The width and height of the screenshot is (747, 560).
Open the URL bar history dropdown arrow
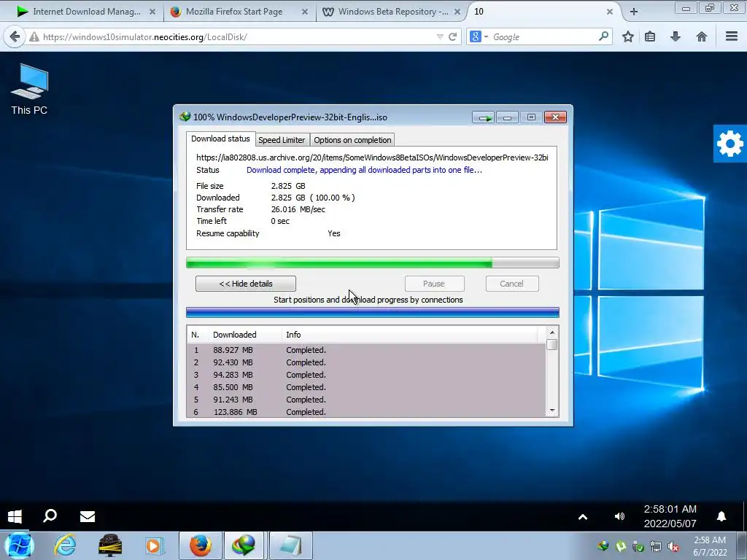[440, 36]
